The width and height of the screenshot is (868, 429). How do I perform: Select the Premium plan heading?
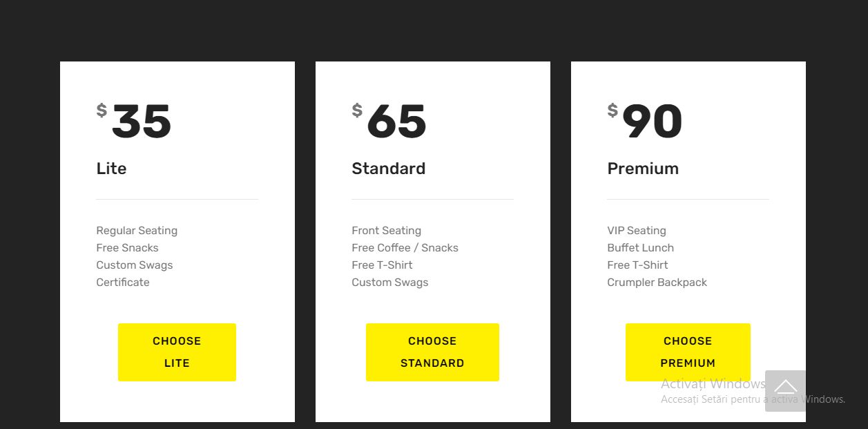[x=643, y=169]
